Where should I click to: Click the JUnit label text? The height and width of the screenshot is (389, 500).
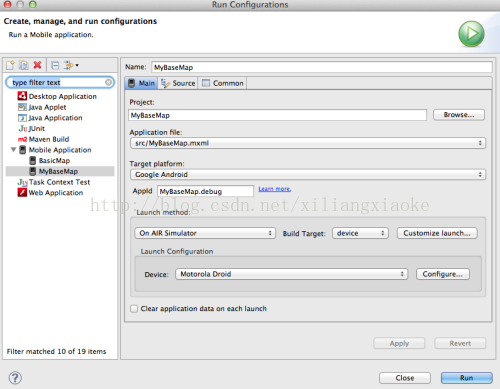[x=37, y=128]
